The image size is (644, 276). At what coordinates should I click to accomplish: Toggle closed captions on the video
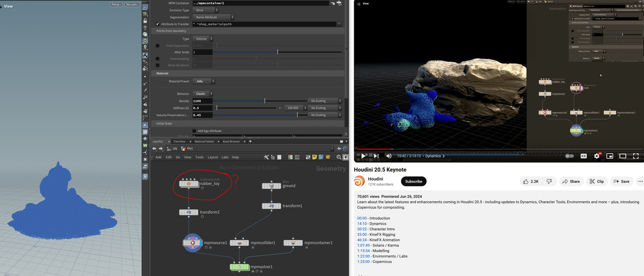coord(584,156)
